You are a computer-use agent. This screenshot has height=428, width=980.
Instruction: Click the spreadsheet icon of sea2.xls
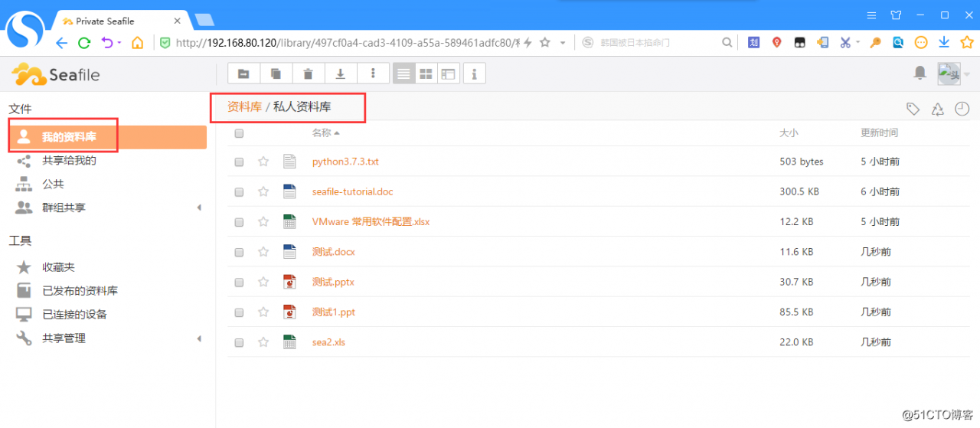[x=289, y=341]
